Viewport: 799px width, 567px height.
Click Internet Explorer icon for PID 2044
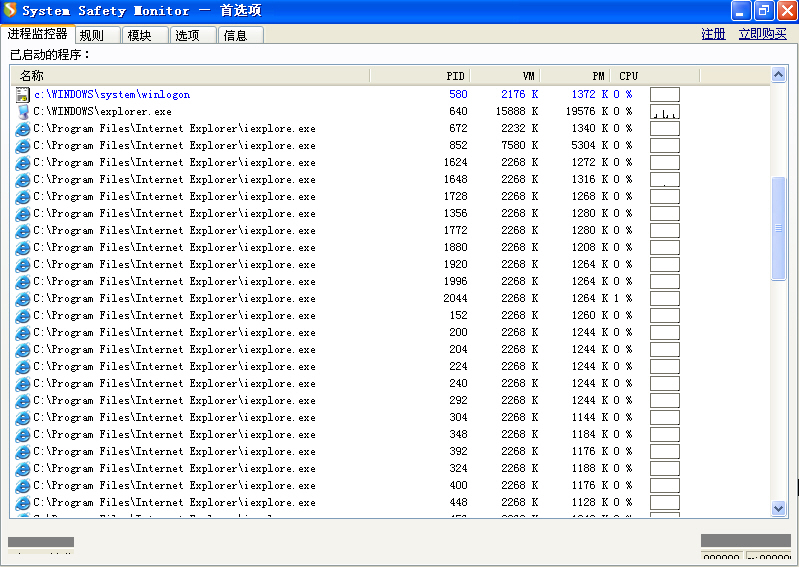tap(22, 299)
